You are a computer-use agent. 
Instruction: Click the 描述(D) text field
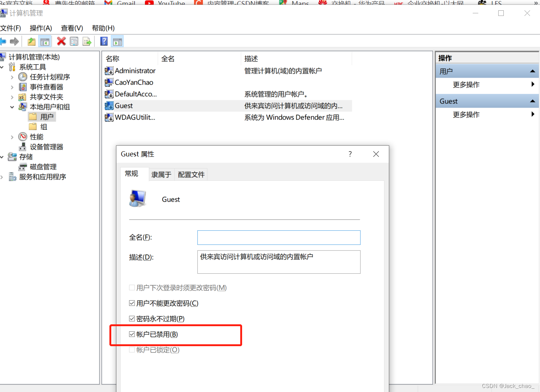coord(279,262)
